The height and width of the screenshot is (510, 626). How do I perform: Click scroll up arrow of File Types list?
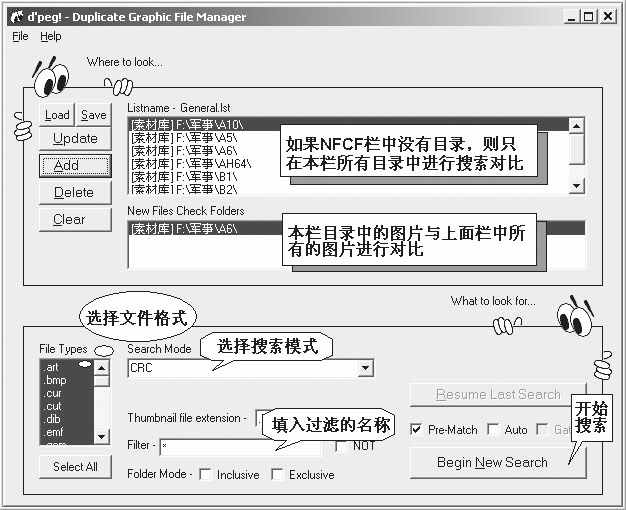click(x=101, y=367)
